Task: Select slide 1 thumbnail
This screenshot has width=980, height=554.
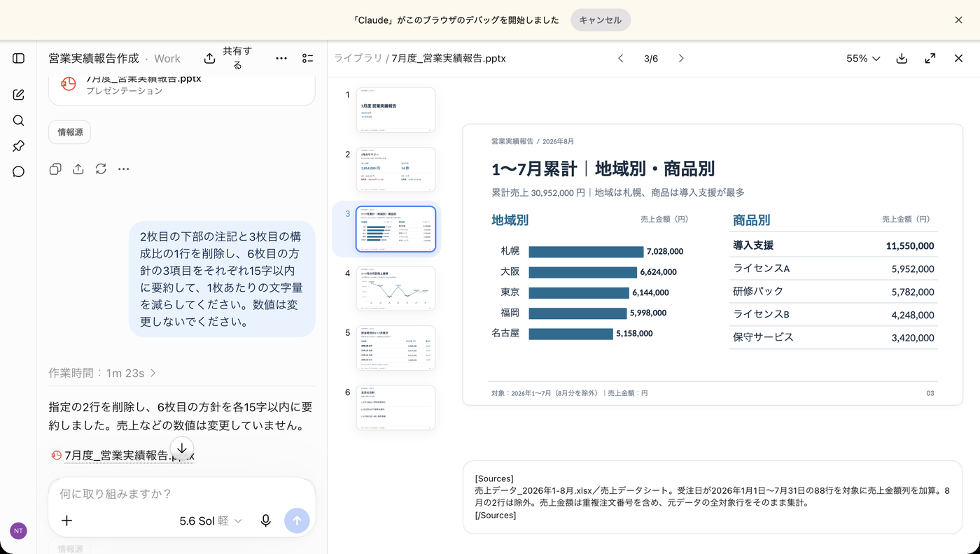Action: click(395, 110)
